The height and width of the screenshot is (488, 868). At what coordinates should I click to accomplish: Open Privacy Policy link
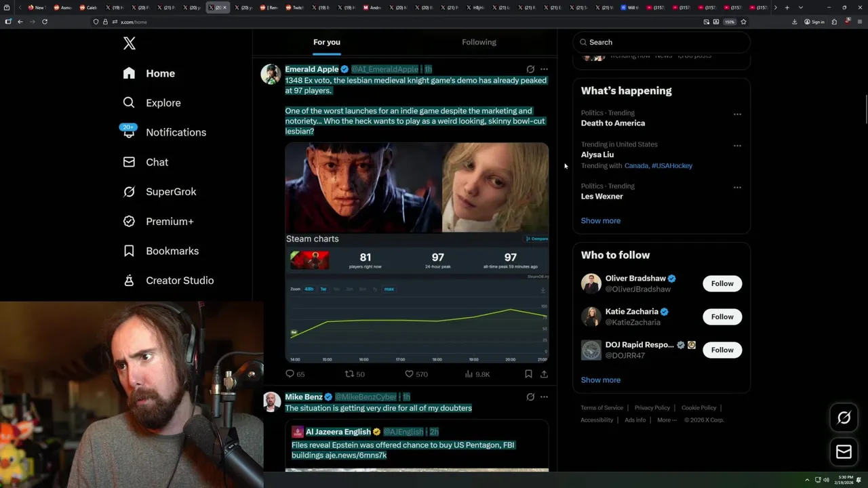(x=652, y=408)
